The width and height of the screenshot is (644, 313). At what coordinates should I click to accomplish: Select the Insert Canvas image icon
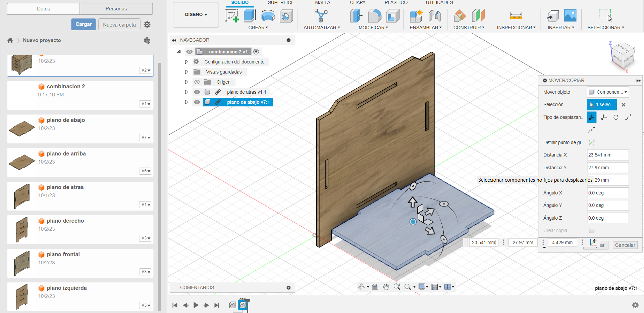pos(570,16)
